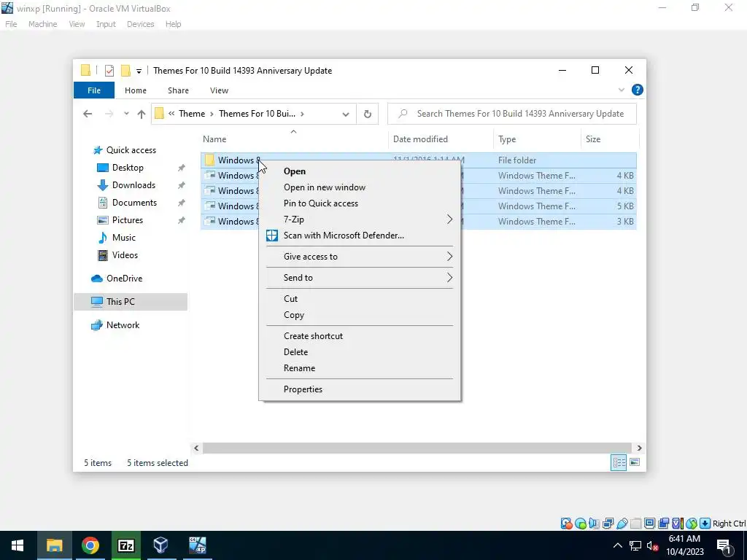The height and width of the screenshot is (560, 747).
Task: Pin toggle next to Downloads in Quick access
Action: 181,185
